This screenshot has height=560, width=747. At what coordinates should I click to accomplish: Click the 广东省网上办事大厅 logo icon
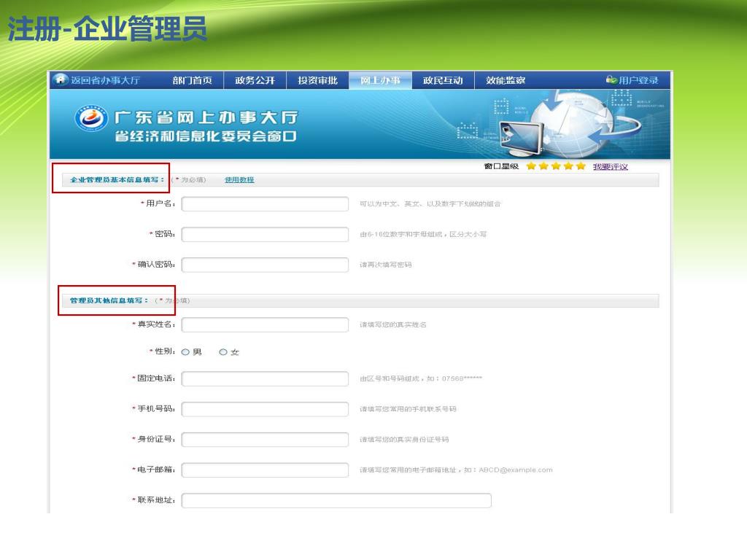(91, 117)
